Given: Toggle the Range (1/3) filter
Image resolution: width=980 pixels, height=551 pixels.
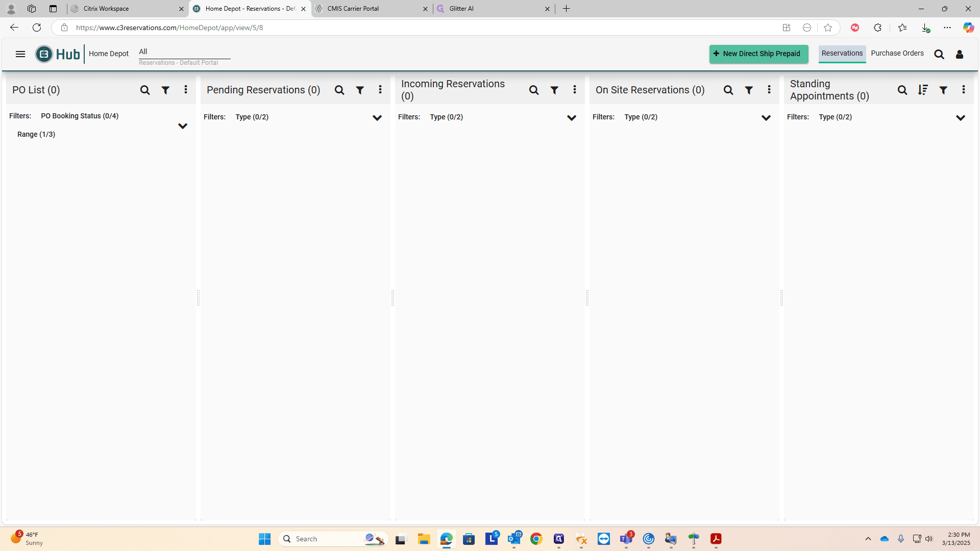Looking at the screenshot, I should 36,134.
